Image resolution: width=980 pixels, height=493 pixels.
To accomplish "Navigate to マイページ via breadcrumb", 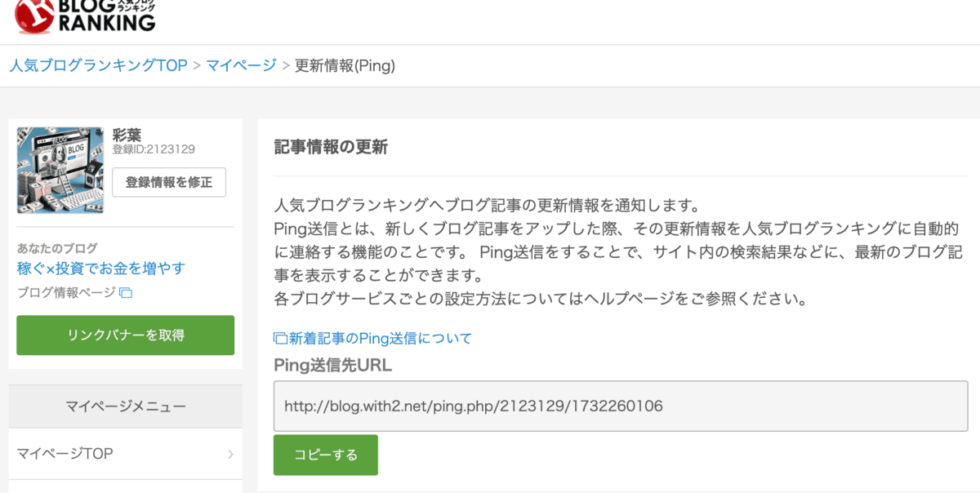I will [x=241, y=65].
